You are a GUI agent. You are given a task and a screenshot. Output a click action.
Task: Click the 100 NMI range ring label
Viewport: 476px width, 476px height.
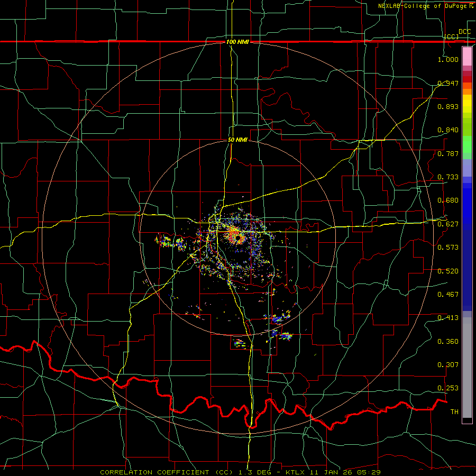coord(237,42)
